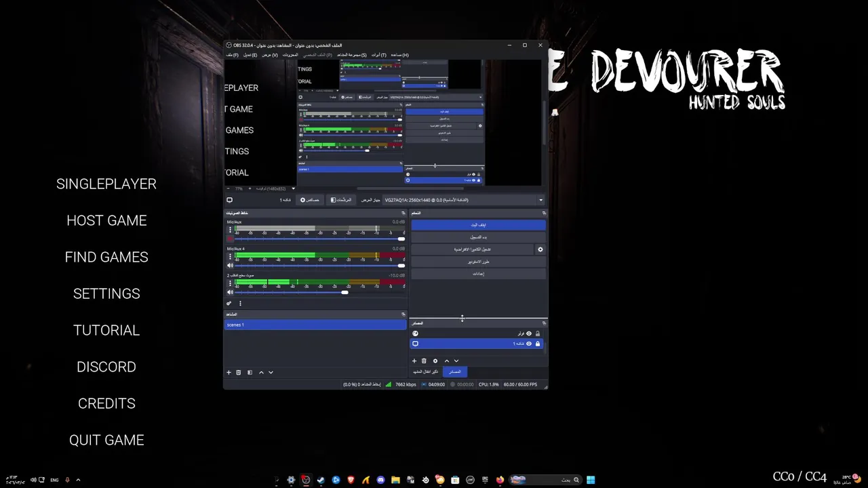Viewport: 868px width, 488px height.
Task: Move source up arrow
Action: pyautogui.click(x=446, y=361)
